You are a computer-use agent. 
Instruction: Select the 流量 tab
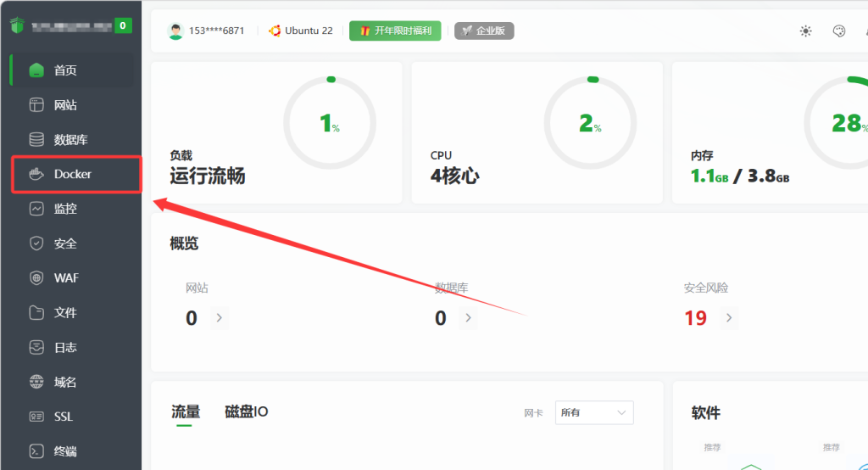pyautogui.click(x=186, y=412)
